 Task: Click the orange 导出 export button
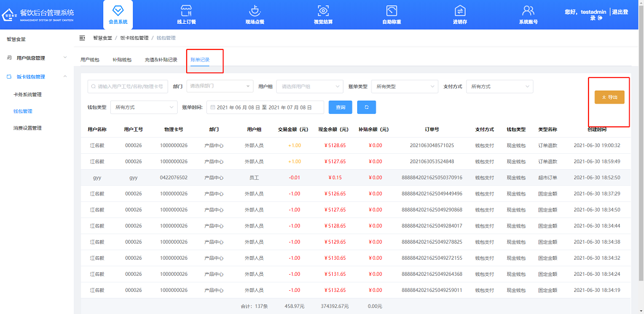[609, 97]
